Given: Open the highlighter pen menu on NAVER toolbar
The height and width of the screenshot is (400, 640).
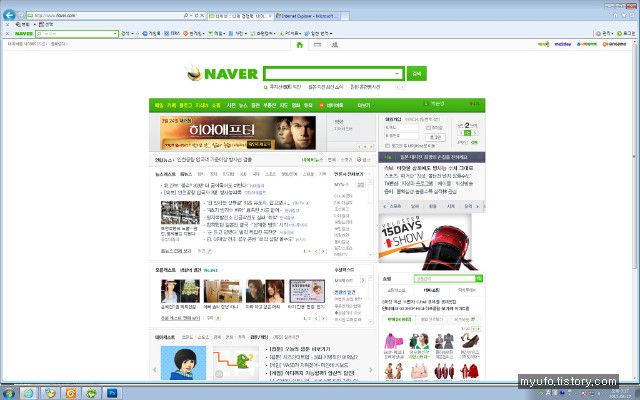Looking at the screenshot, I should [x=290, y=33].
